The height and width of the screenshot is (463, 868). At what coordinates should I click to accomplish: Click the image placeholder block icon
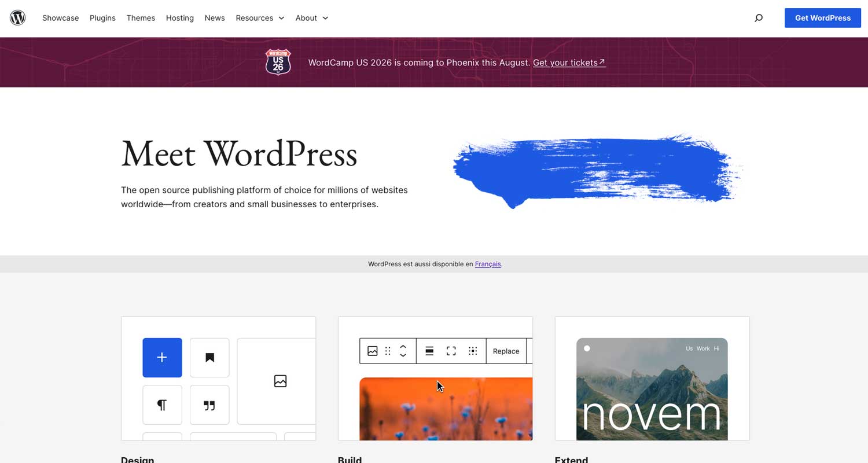click(280, 381)
